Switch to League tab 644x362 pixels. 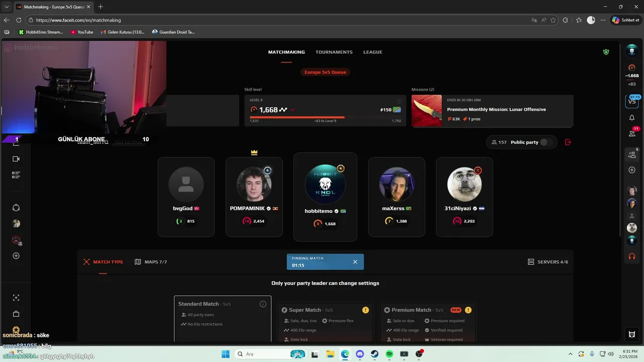coord(373,52)
